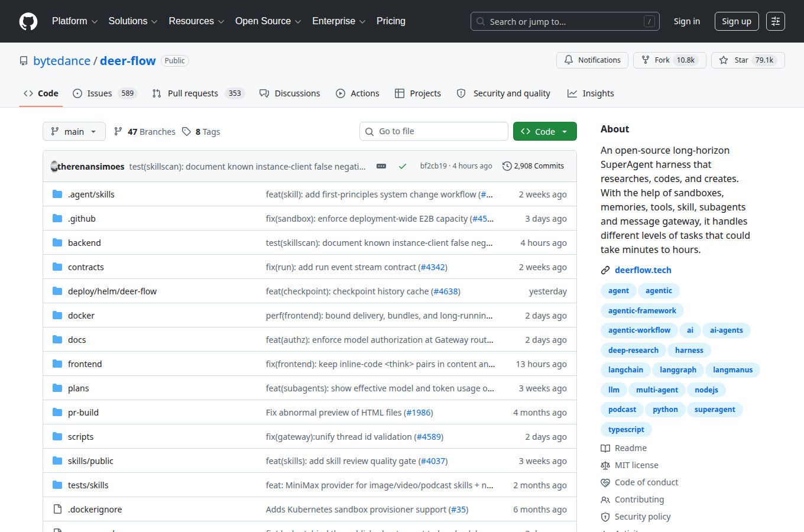Switch to the Pull requests tab
This screenshot has height=532, width=804.
click(x=198, y=93)
